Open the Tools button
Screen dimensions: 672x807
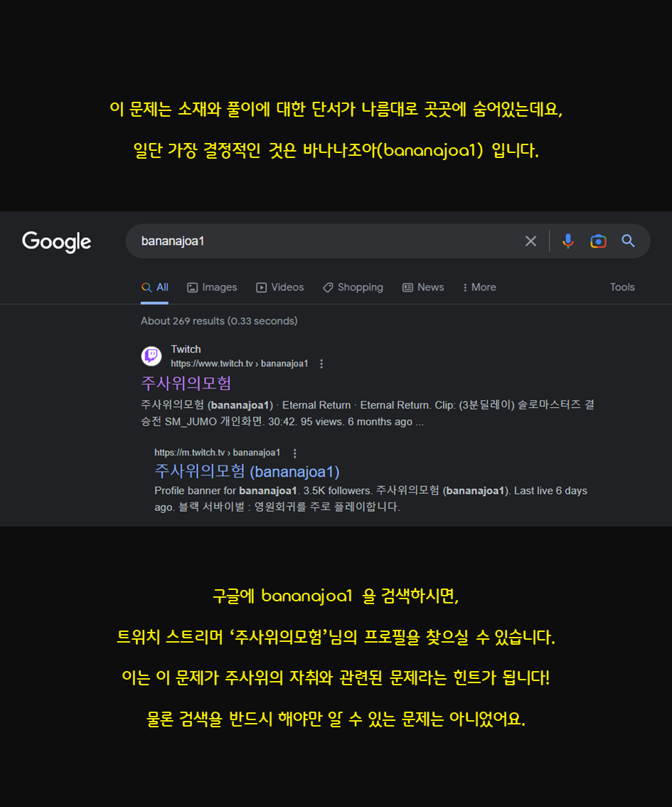622,288
